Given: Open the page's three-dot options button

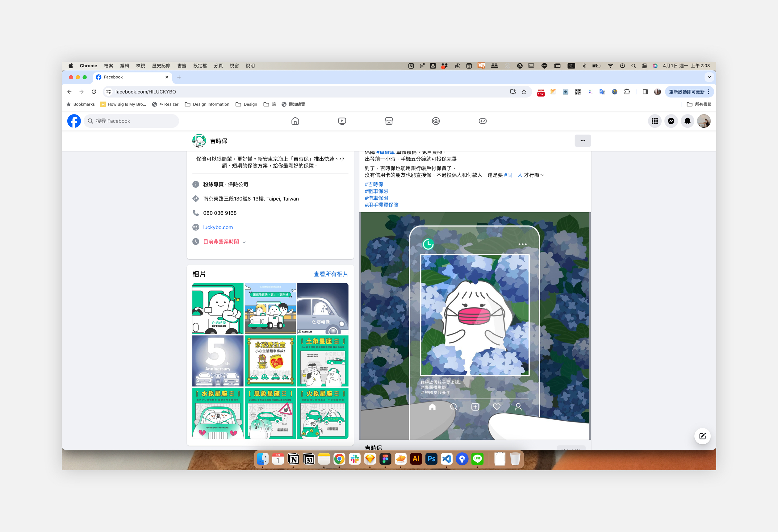Looking at the screenshot, I should [x=583, y=141].
